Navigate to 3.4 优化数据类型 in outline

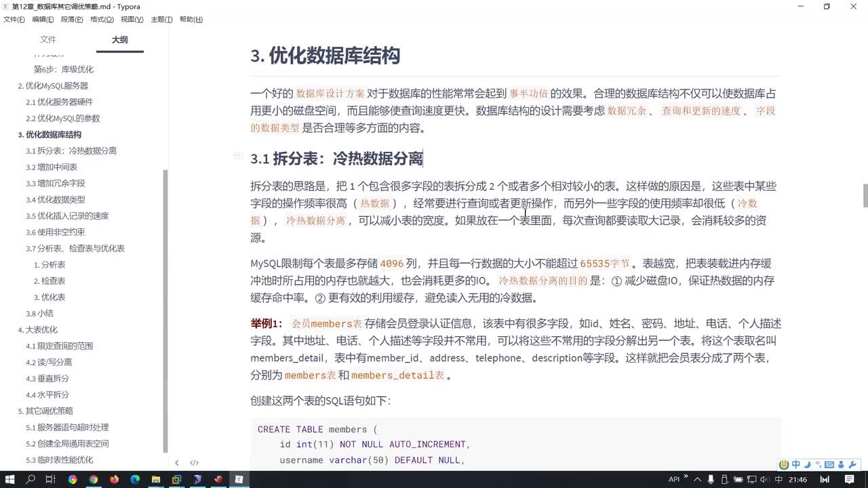coord(56,199)
